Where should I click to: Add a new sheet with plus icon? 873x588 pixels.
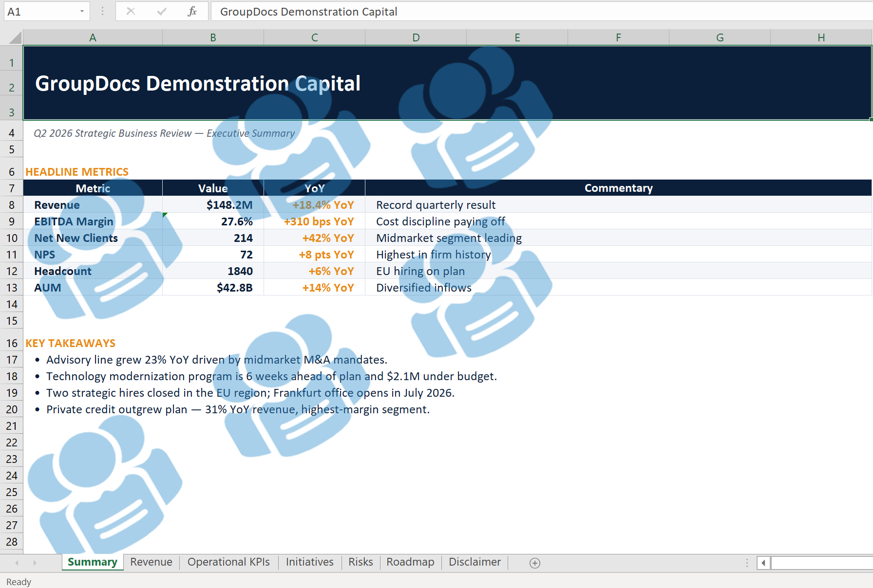(534, 563)
